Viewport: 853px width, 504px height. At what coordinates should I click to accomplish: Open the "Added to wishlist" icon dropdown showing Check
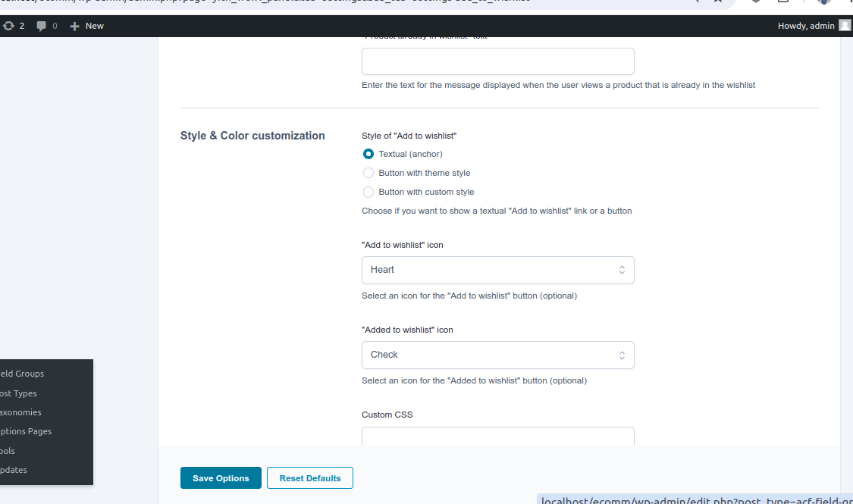tap(497, 355)
